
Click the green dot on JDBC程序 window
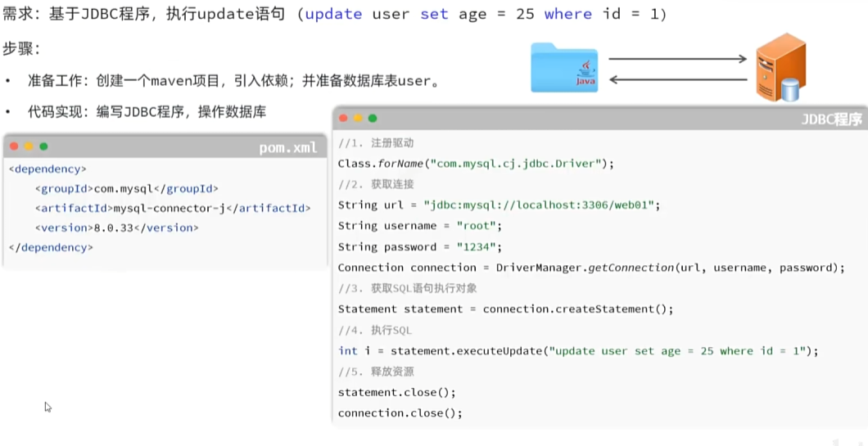coord(373,118)
